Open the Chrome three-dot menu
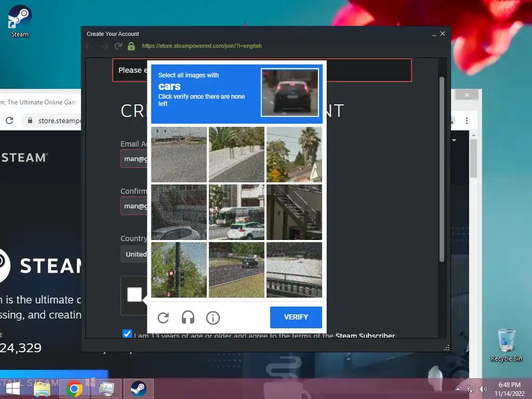 point(467,121)
